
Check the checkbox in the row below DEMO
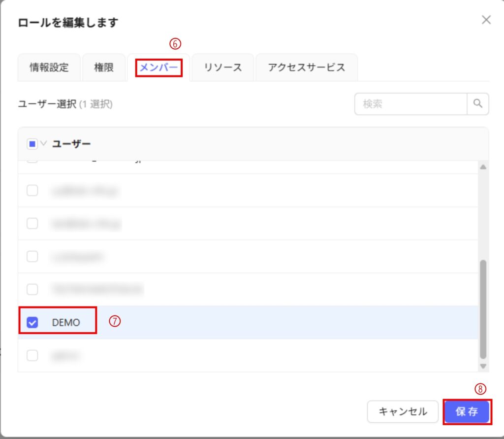point(32,355)
